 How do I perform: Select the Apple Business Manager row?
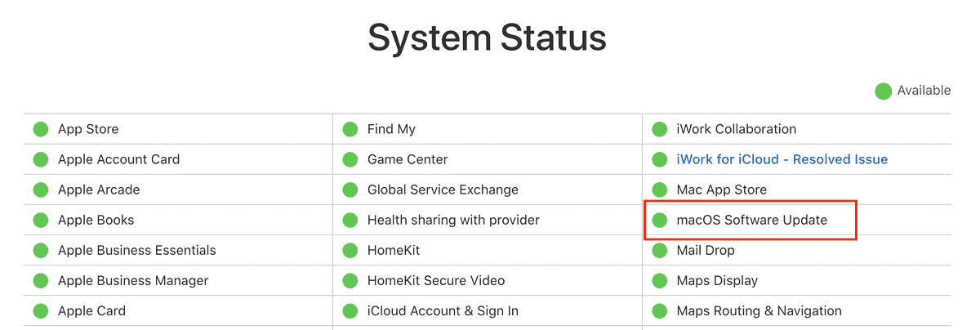[x=178, y=280]
